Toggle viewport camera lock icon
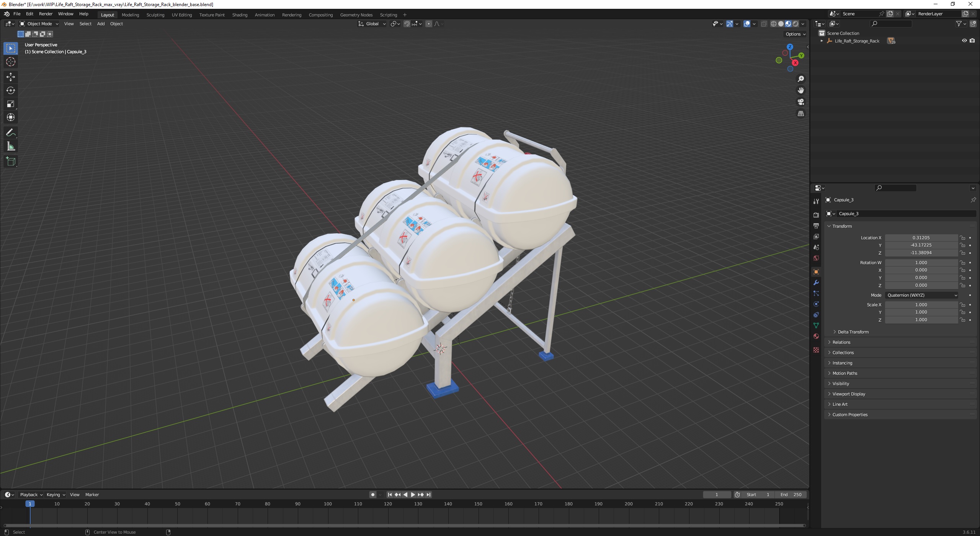Viewport: 980px width, 536px height. pos(800,102)
